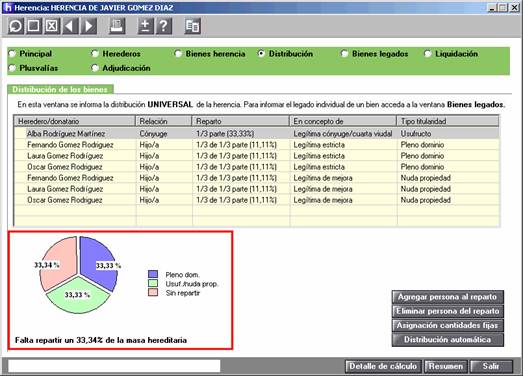523x376 pixels.
Task: Select Laura Gomez Rodríguez Legítima estricta row name
Action: [65, 156]
